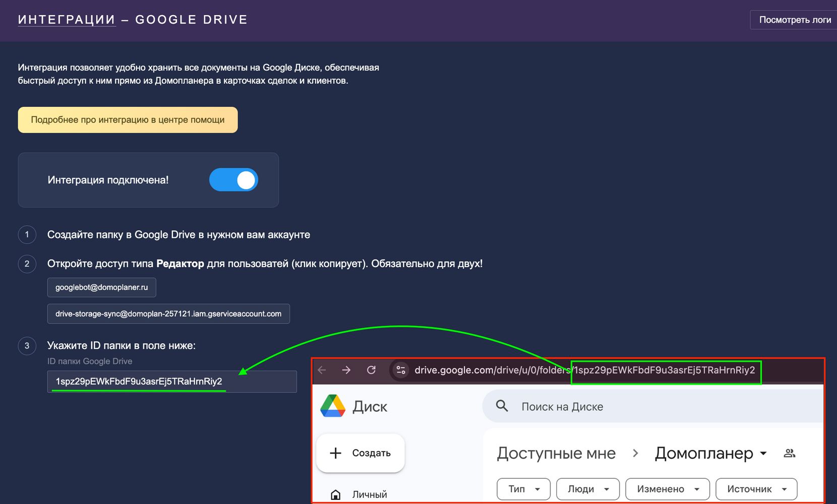837x504 pixels.
Task: Open the Тип filter dropdown
Action: pyautogui.click(x=523, y=489)
